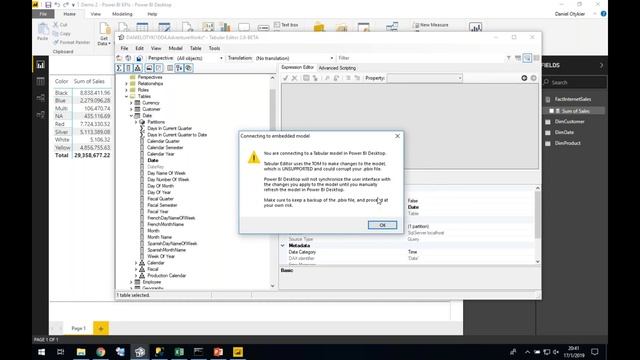The width and height of the screenshot is (640, 360).
Task: Open Tabular Editor Edit menu
Action: pyautogui.click(x=139, y=48)
